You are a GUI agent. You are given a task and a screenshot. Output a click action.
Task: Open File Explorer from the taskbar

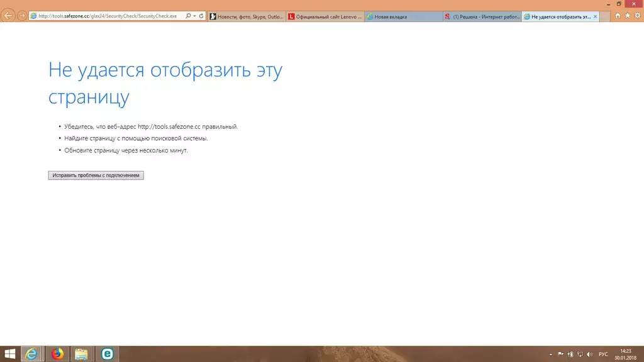coord(81,354)
